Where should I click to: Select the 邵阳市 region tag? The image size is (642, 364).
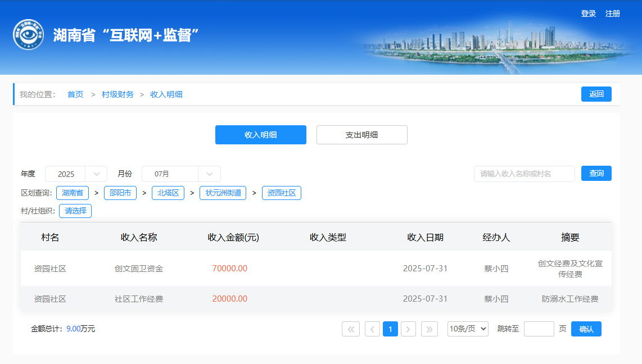pos(120,193)
